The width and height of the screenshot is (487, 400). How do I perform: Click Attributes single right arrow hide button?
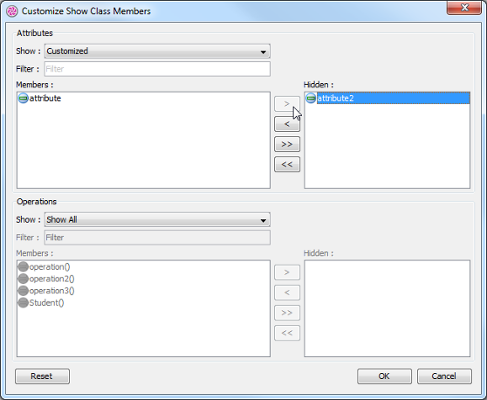coord(287,104)
